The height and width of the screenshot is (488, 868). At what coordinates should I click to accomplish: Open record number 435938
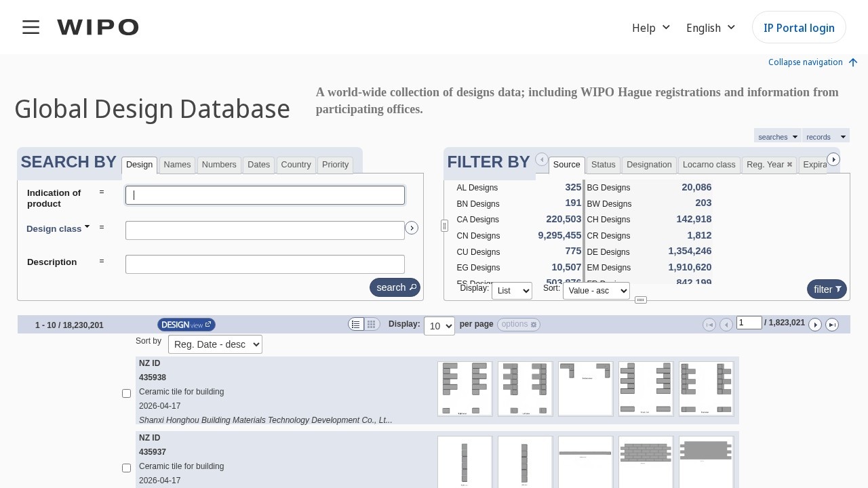click(153, 378)
